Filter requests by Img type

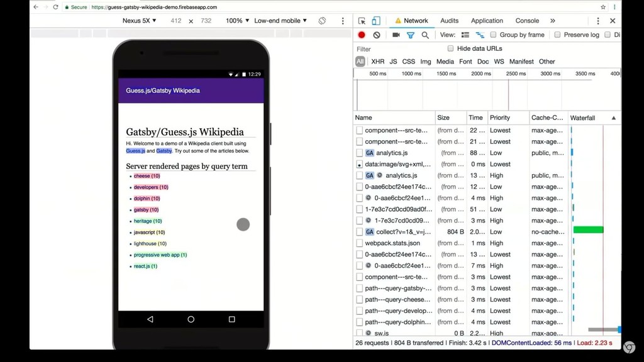click(x=426, y=62)
